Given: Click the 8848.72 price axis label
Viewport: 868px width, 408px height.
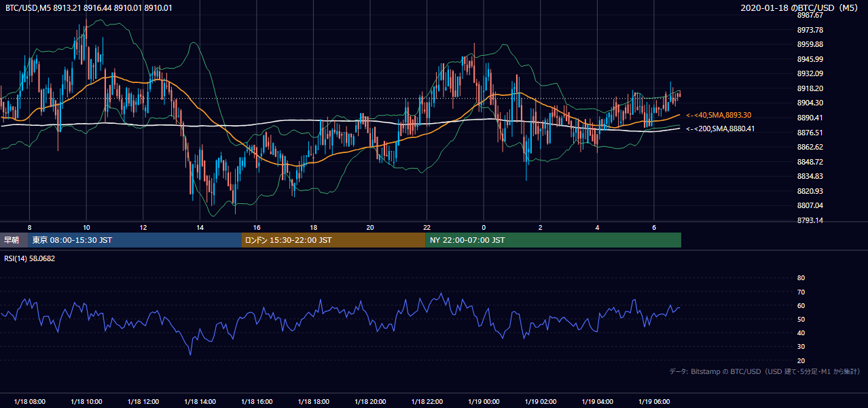Looking at the screenshot, I should tap(810, 162).
